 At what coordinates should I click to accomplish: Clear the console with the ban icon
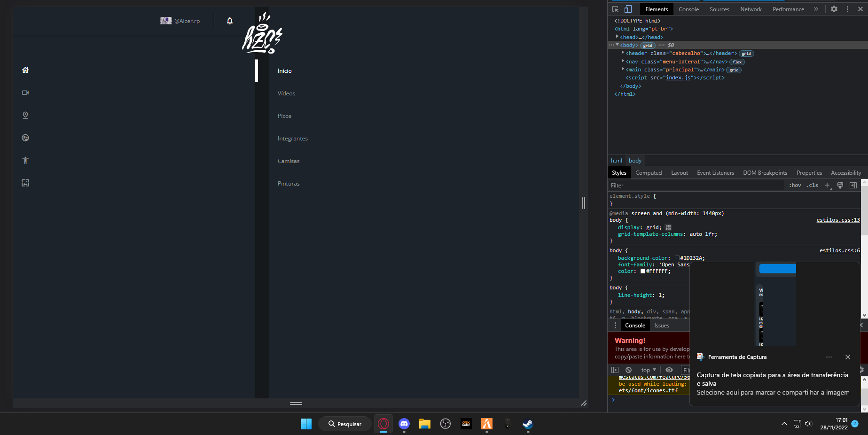628,370
